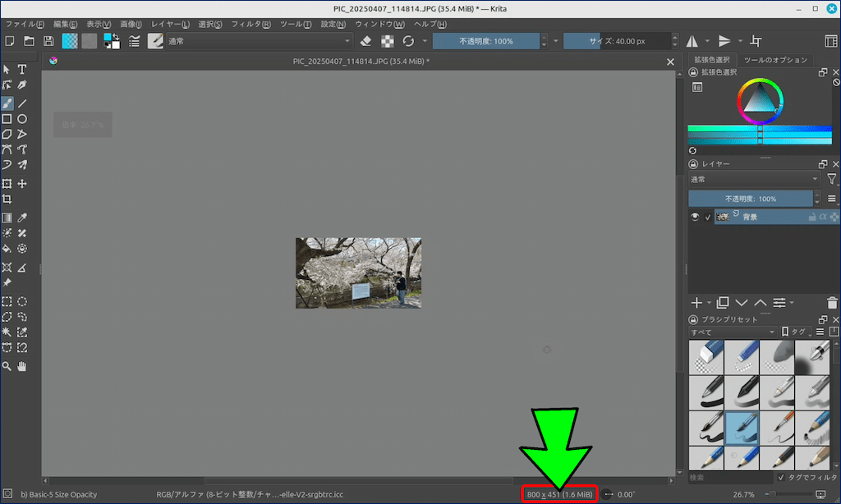Hide the 背景 layer with eye icon
This screenshot has height=504, width=841.
(x=696, y=217)
